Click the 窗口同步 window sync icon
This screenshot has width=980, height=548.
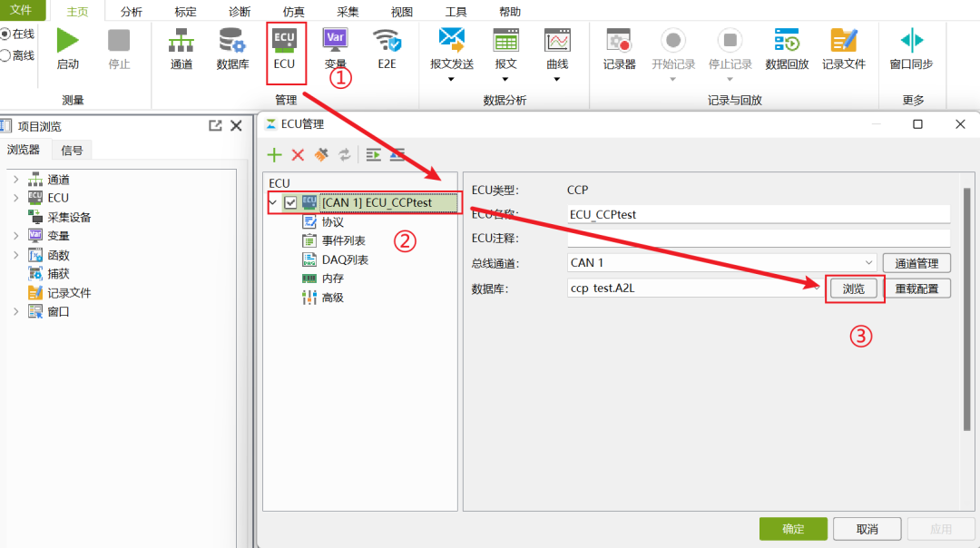[x=911, y=41]
